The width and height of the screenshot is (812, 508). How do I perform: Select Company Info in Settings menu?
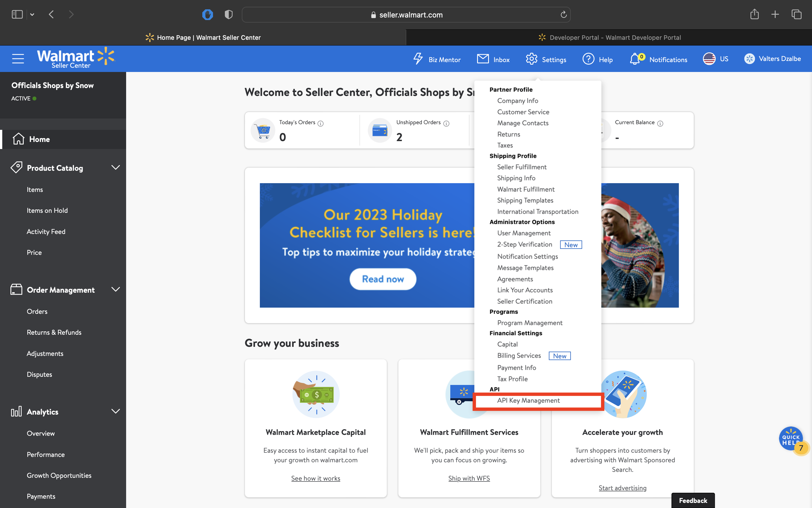517,100
